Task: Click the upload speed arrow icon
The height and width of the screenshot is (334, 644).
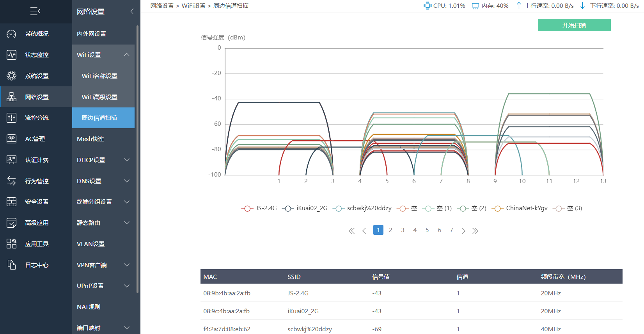Action: pos(519,6)
